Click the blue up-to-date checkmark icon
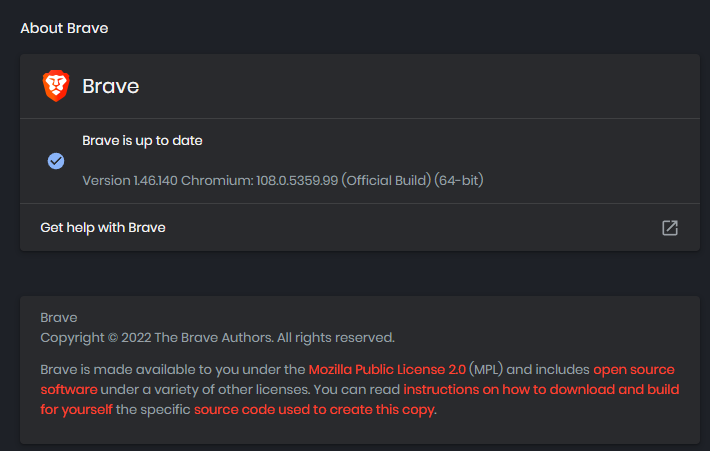This screenshot has height=451, width=710. [56, 161]
